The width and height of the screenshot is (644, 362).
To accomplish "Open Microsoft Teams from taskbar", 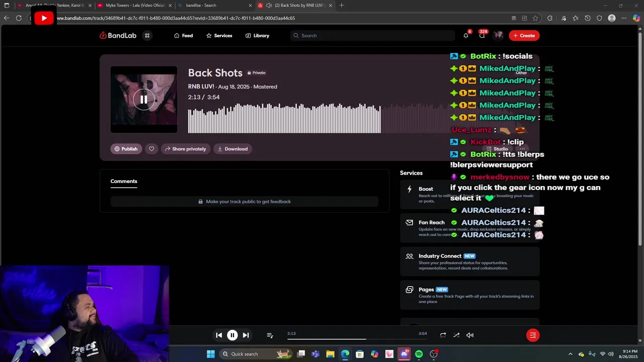I will 315,354.
